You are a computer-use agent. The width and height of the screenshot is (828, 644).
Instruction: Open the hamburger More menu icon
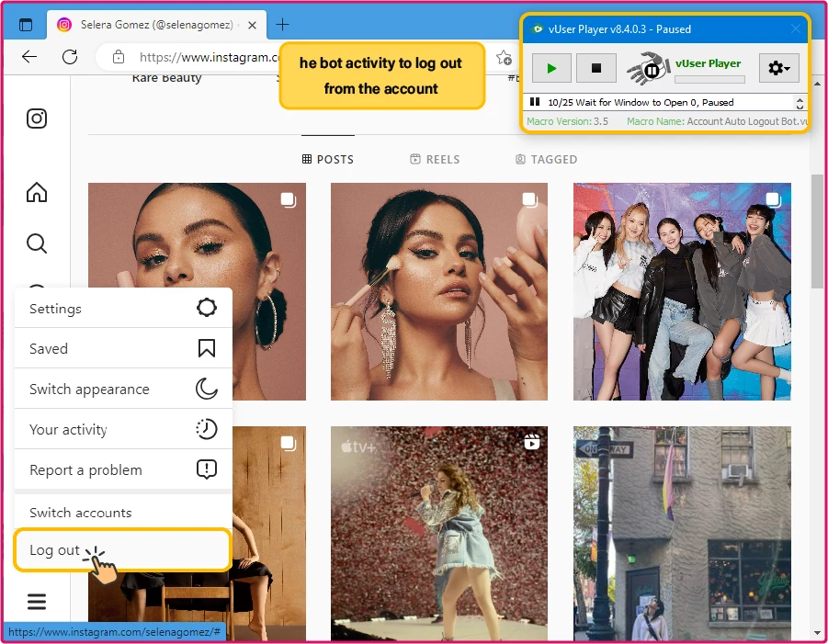(37, 601)
